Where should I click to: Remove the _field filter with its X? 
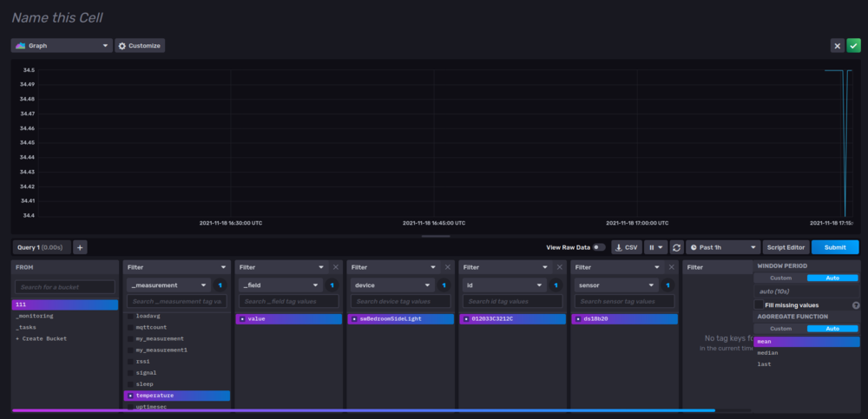tap(336, 267)
